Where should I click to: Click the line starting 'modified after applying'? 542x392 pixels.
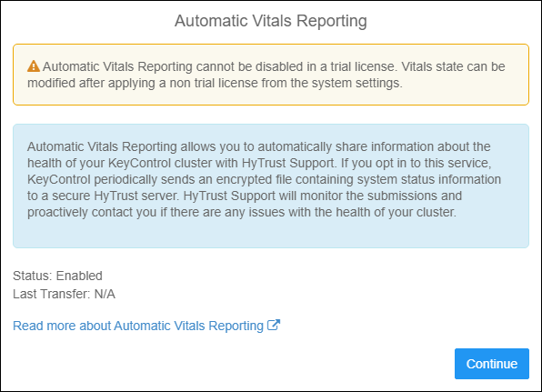click(x=215, y=84)
